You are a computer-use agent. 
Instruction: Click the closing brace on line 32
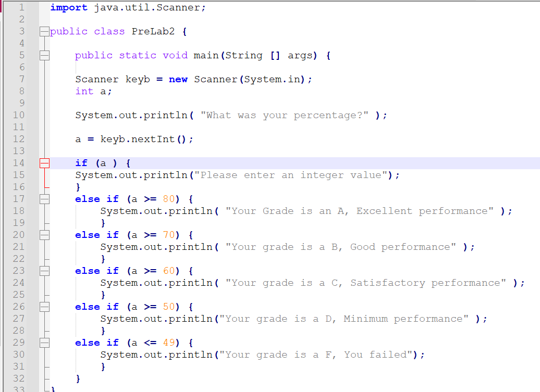point(78,378)
